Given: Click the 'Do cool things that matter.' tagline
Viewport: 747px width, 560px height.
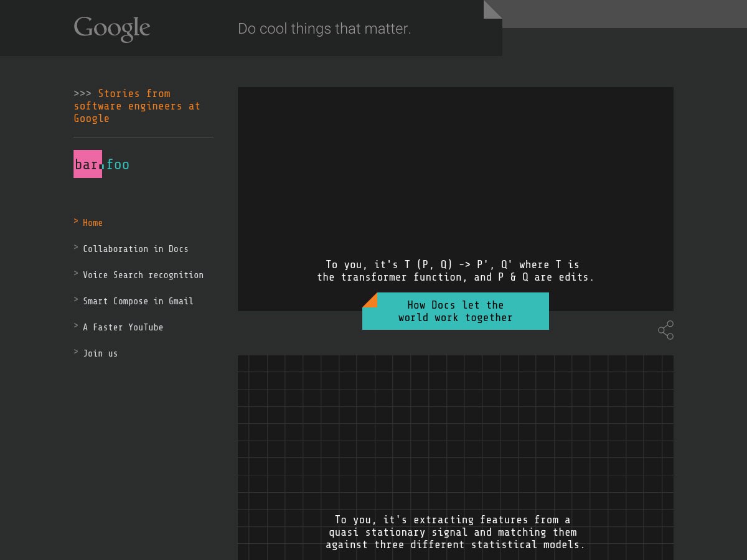Looking at the screenshot, I should (324, 29).
